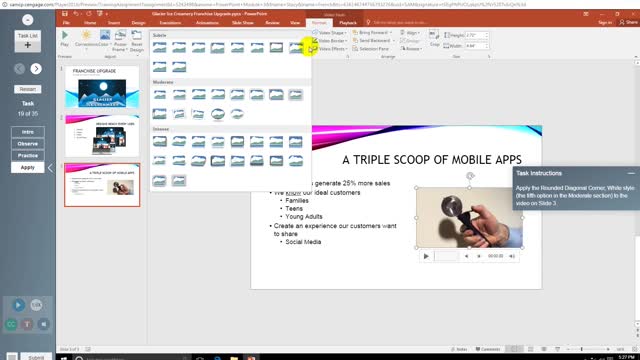The width and height of the screenshot is (640, 360).
Task: Switch to the Home tab
Action: tap(90, 23)
